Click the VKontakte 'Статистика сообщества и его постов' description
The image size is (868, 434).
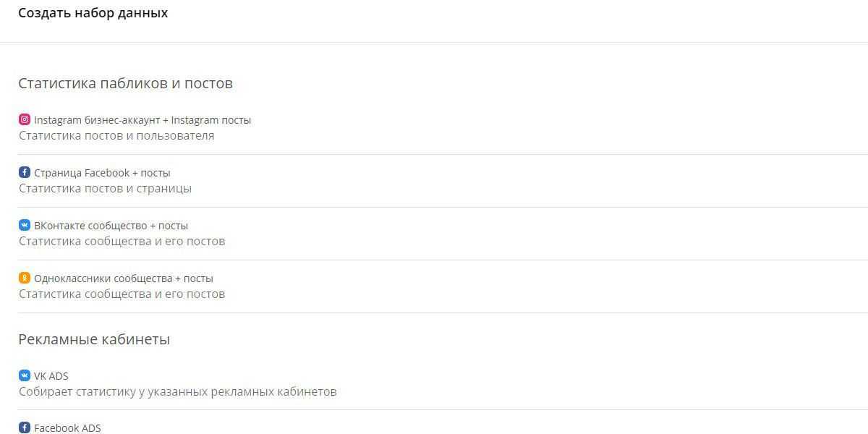(122, 242)
